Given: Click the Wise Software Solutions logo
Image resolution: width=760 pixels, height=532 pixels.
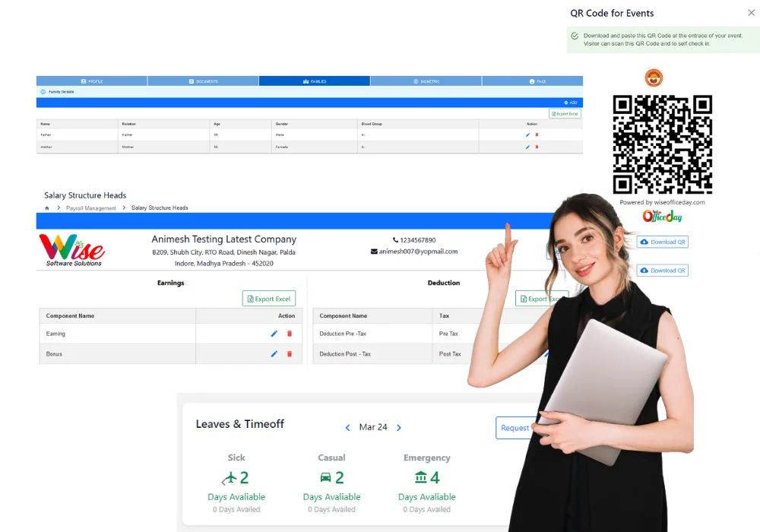Looking at the screenshot, I should (x=72, y=250).
